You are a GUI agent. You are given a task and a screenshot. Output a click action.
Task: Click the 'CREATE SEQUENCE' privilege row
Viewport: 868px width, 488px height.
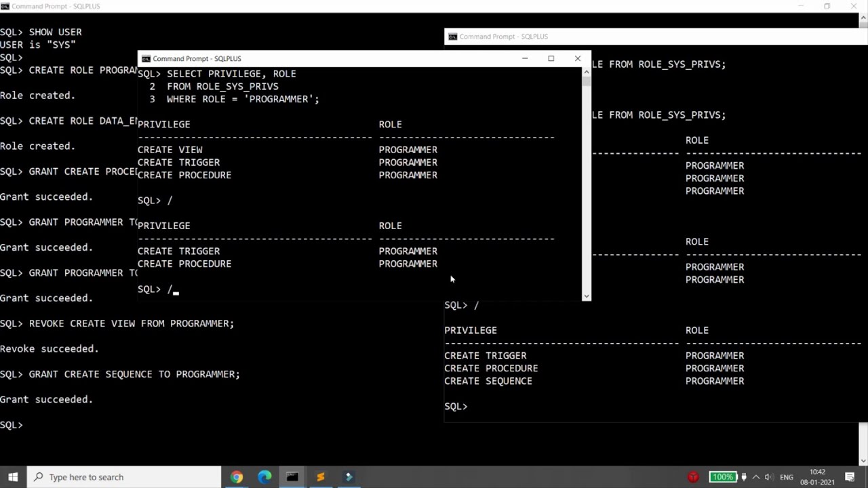pyautogui.click(x=594, y=381)
